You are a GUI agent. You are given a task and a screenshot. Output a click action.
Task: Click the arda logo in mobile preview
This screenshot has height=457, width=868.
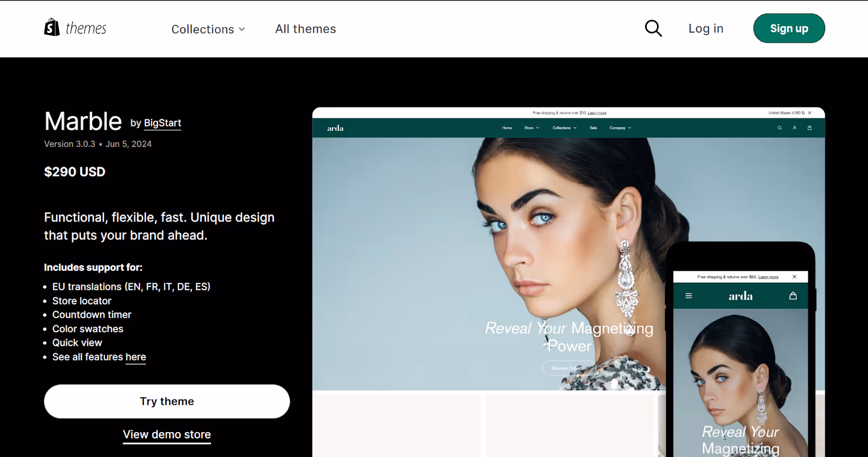point(741,296)
